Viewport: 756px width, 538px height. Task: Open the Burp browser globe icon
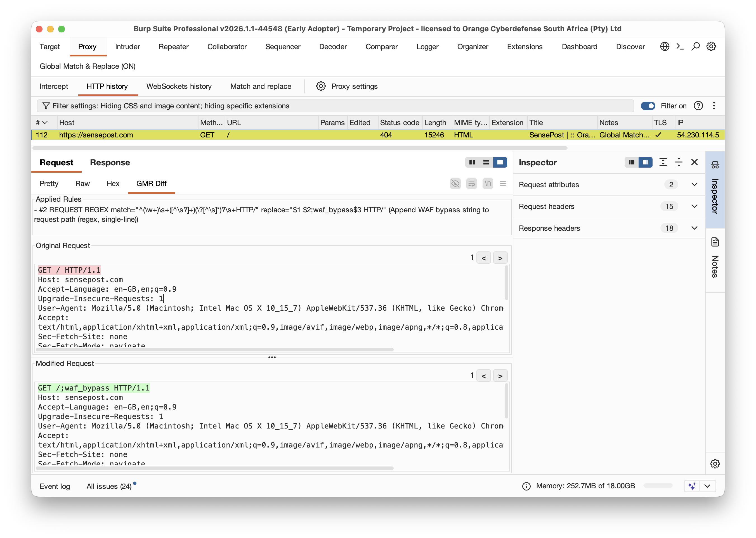tap(665, 46)
